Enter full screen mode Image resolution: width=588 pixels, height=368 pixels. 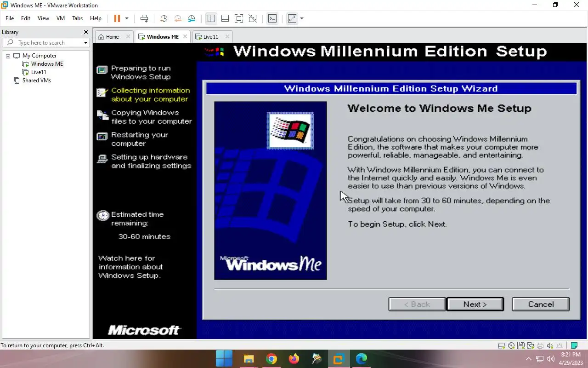239,18
